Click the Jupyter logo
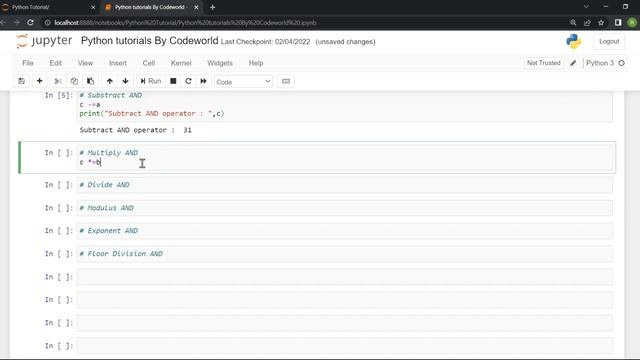The height and width of the screenshot is (360, 640). pyautogui.click(x=44, y=41)
